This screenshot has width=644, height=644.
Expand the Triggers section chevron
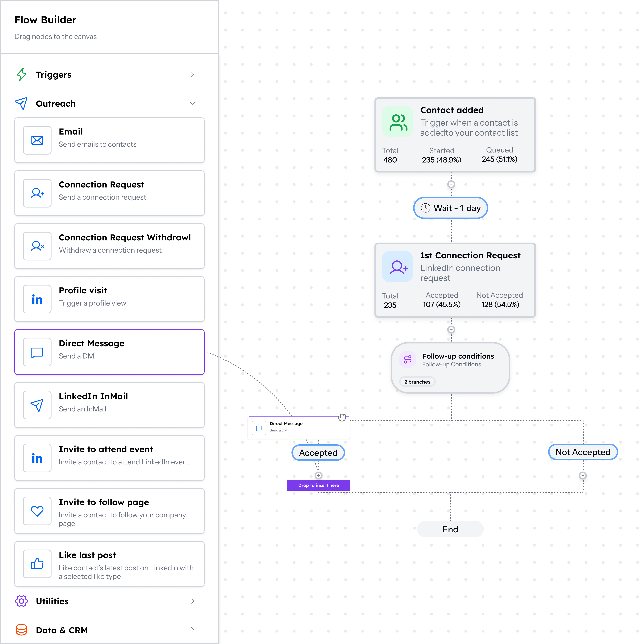[193, 74]
